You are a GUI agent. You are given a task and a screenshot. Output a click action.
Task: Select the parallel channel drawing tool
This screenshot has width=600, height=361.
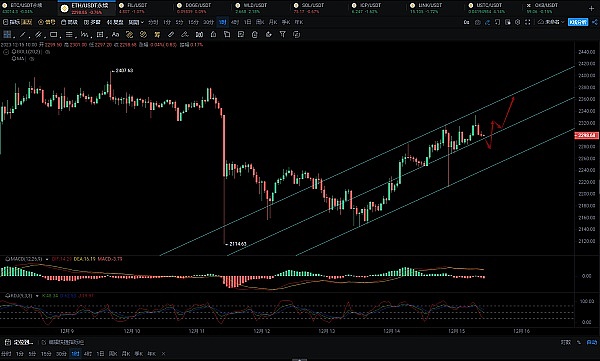(x=38, y=35)
